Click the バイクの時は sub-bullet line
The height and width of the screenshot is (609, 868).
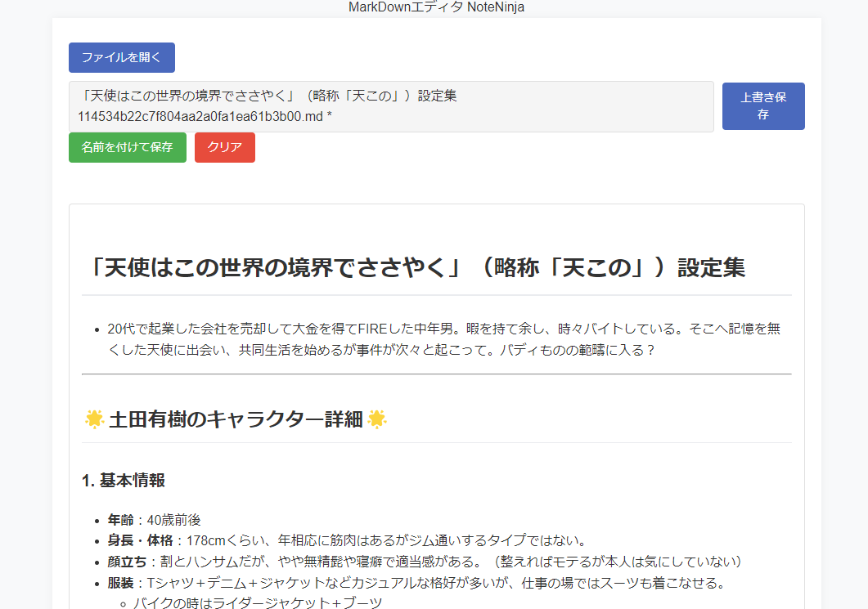[x=258, y=603]
